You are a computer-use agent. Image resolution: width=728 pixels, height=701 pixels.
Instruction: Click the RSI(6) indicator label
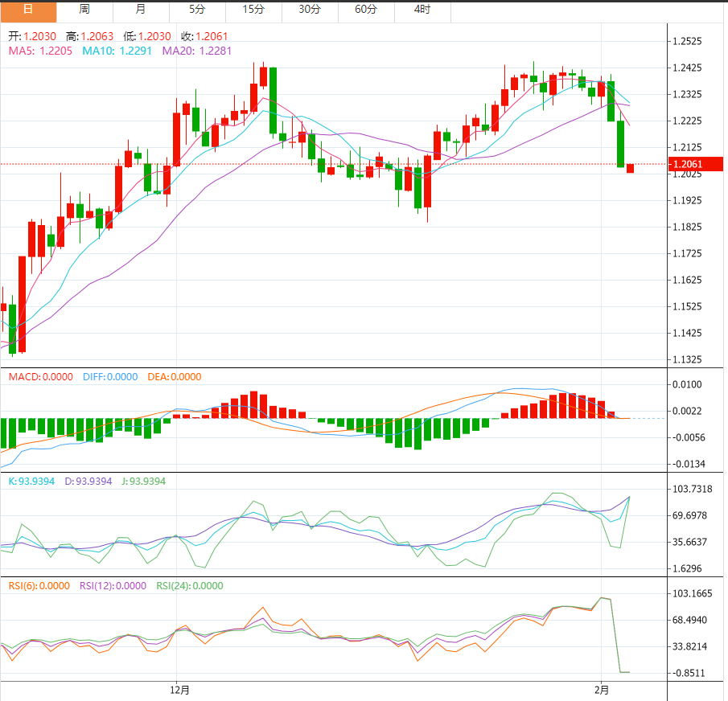tap(39, 586)
